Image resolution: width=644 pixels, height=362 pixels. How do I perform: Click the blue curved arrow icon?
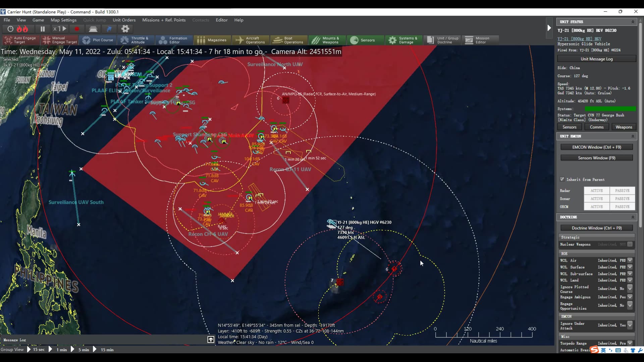(x=109, y=29)
